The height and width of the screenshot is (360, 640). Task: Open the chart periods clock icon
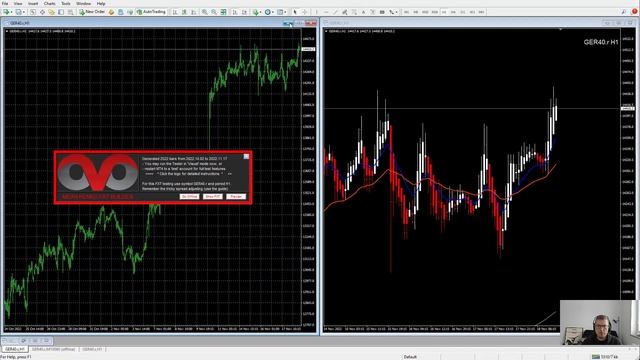pyautogui.click(x=268, y=12)
